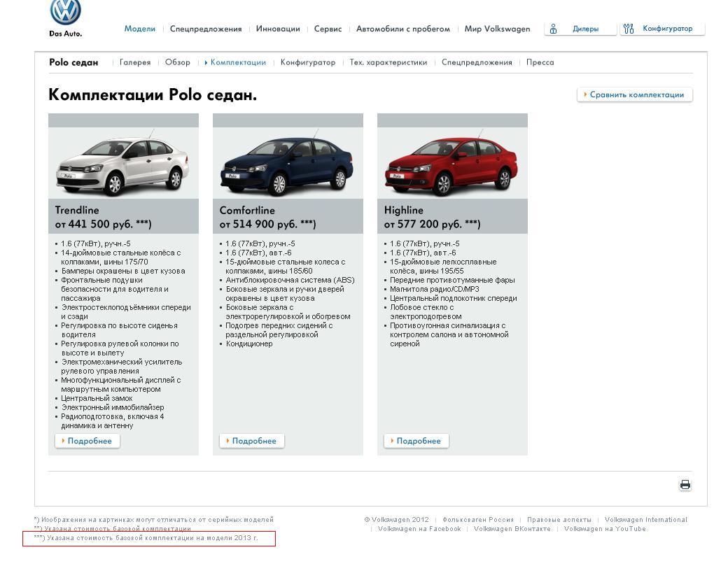Click the Фольксваген Россия footer link
This screenshot has width=728, height=587.
477,520
